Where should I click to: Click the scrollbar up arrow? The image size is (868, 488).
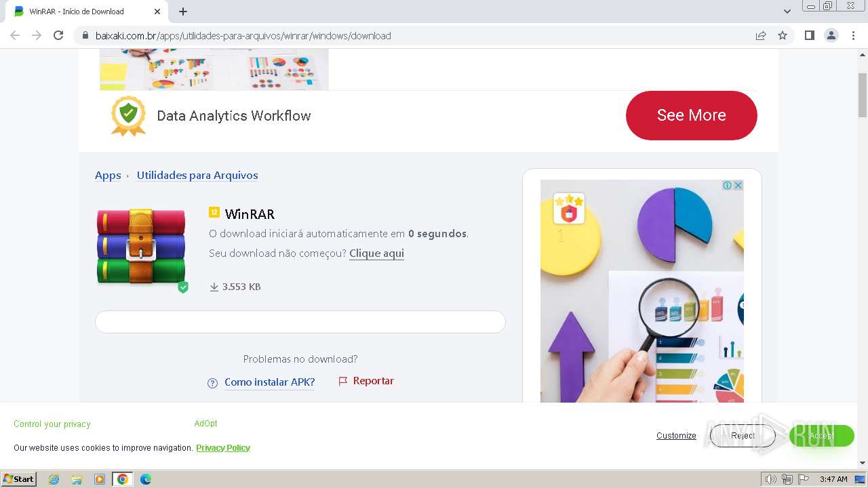coord(863,54)
